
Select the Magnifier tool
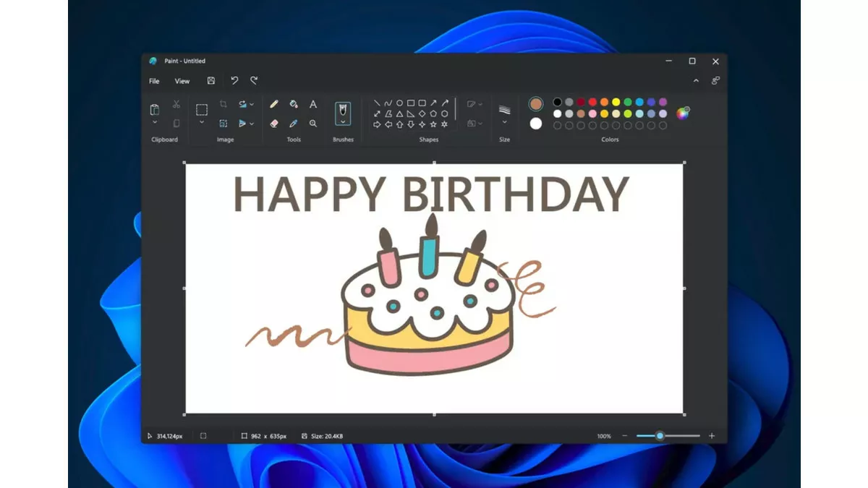click(314, 124)
